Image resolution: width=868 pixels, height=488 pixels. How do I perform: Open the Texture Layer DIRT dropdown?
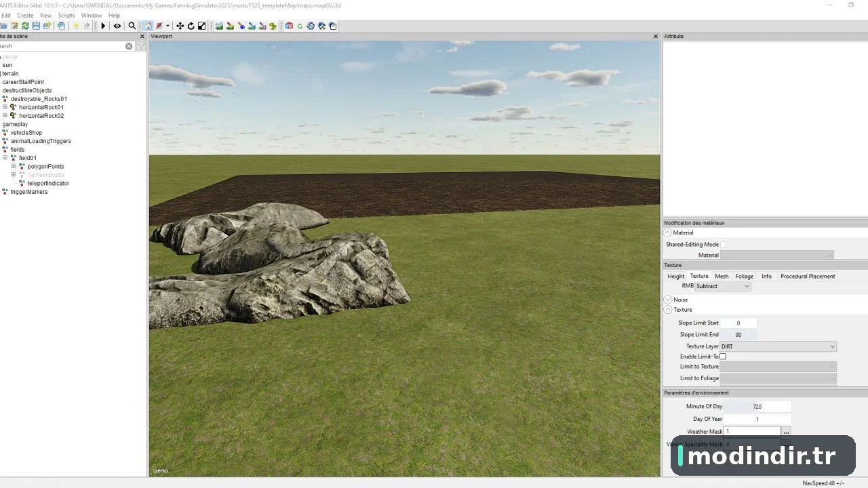(778, 346)
